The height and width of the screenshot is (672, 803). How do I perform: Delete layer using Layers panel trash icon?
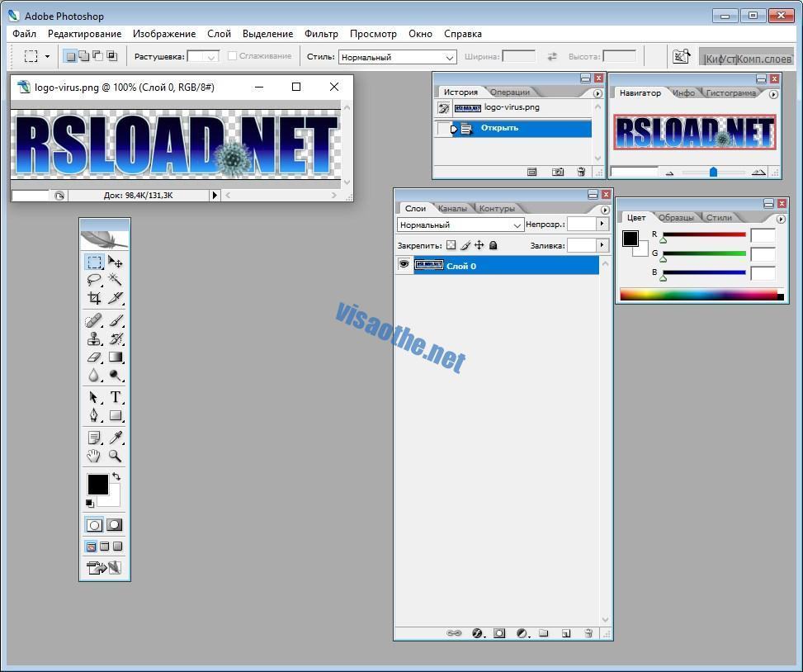(588, 633)
